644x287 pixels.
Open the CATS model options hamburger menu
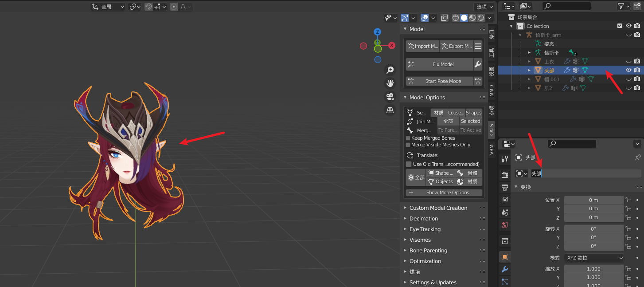(478, 46)
